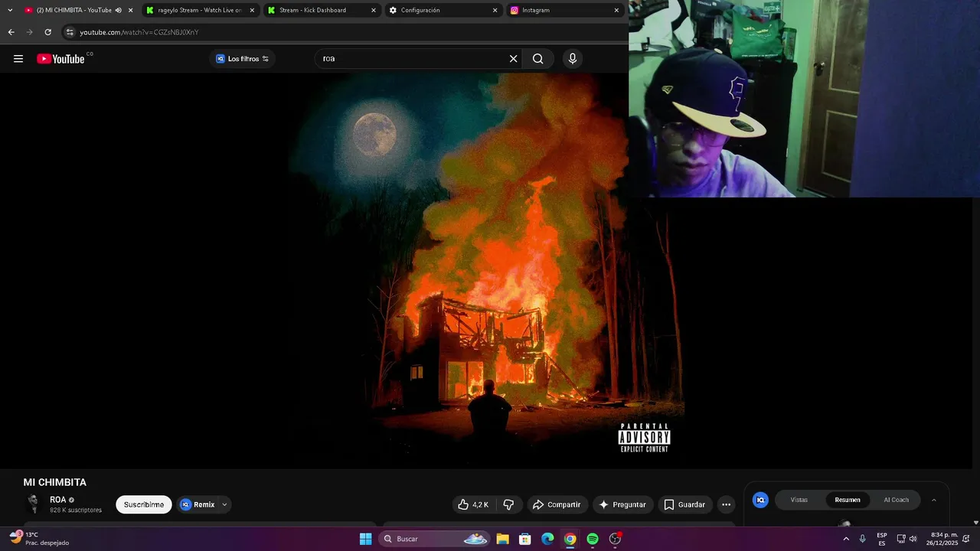Dislike the video with thumbs down
Viewport: 980px width, 551px height.
[x=508, y=504]
